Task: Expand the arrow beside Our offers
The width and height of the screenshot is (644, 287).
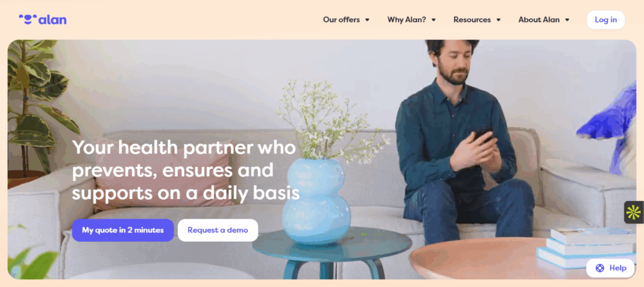Action: click(x=367, y=19)
